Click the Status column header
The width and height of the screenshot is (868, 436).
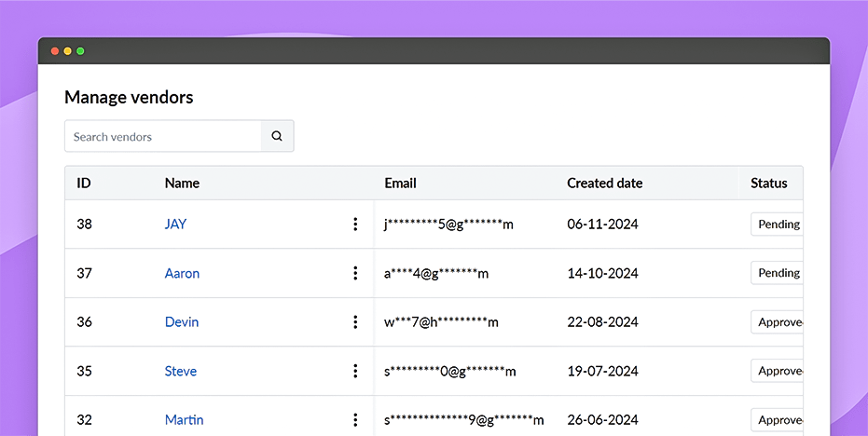pyautogui.click(x=769, y=184)
